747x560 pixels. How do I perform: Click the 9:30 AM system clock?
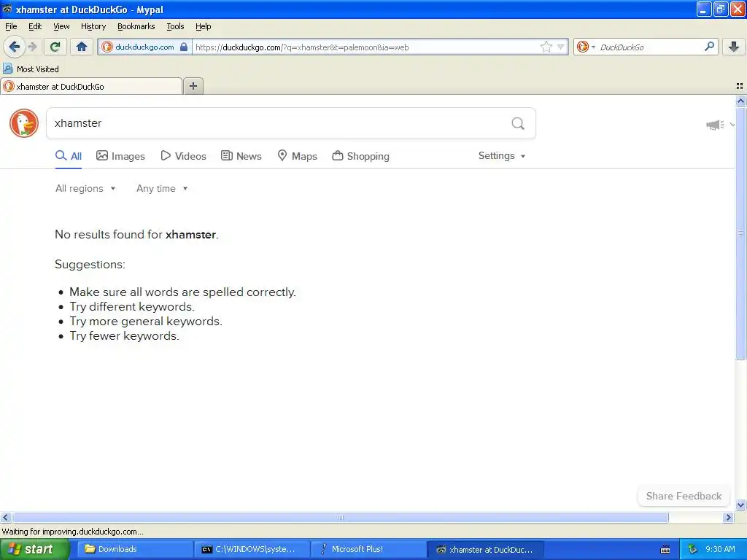point(720,549)
